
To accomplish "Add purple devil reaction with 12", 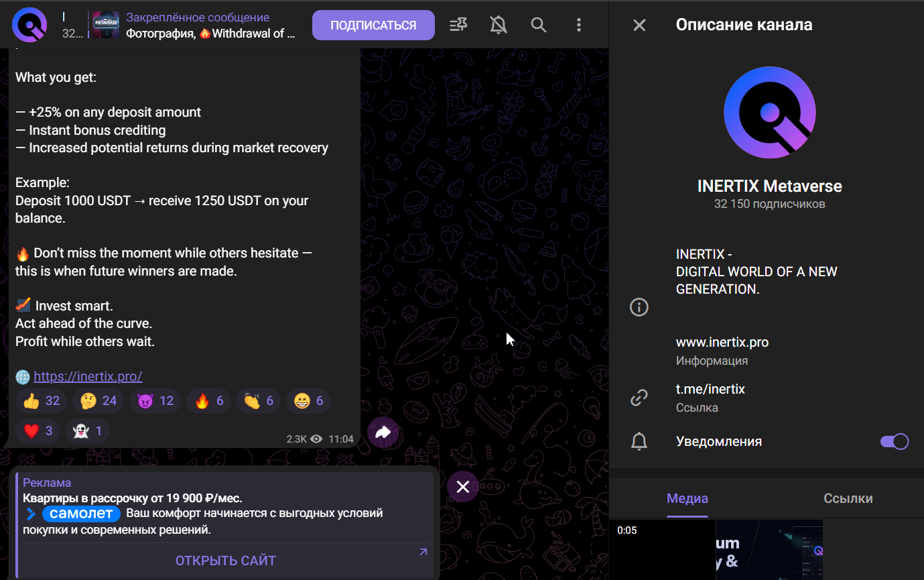I will pos(155,401).
